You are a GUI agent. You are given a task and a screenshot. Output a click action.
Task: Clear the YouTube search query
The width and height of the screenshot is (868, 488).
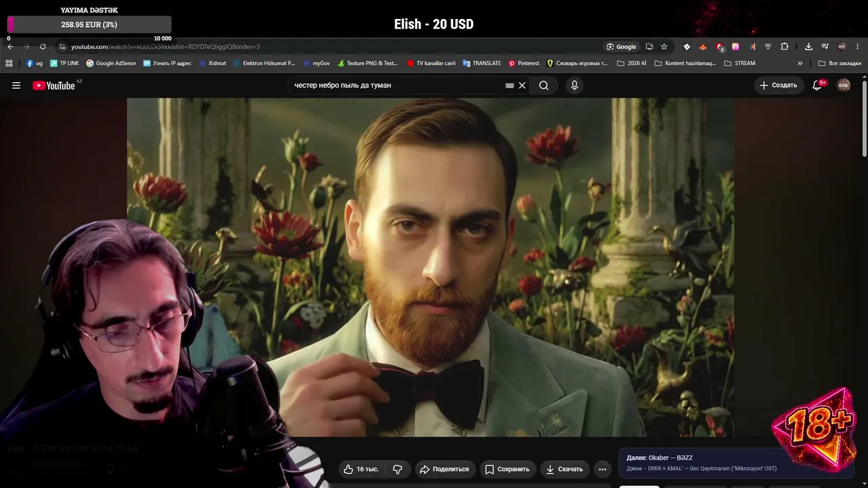[x=522, y=85]
